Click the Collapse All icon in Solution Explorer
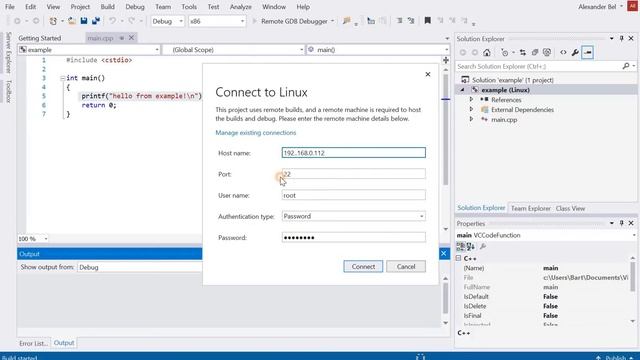Image resolution: width=640 pixels, height=360 pixels. click(535, 52)
